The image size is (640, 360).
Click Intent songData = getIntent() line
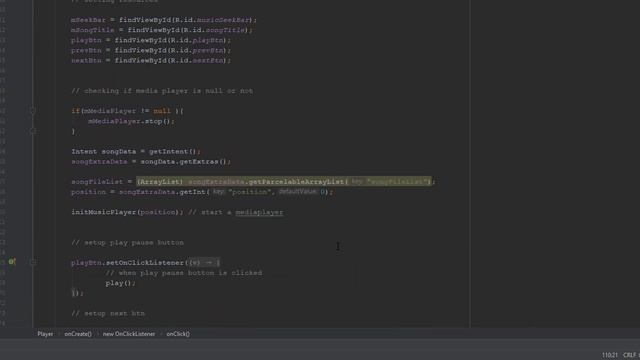coord(136,151)
